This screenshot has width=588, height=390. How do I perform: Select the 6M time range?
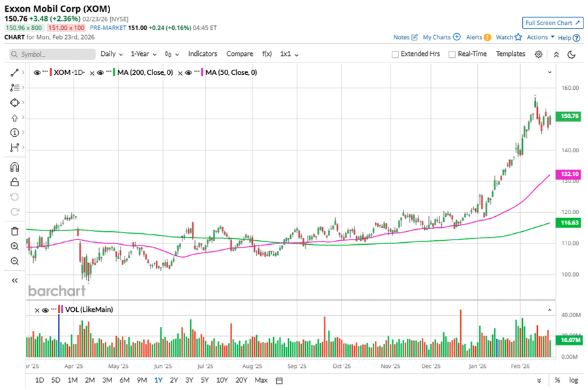[x=124, y=380]
